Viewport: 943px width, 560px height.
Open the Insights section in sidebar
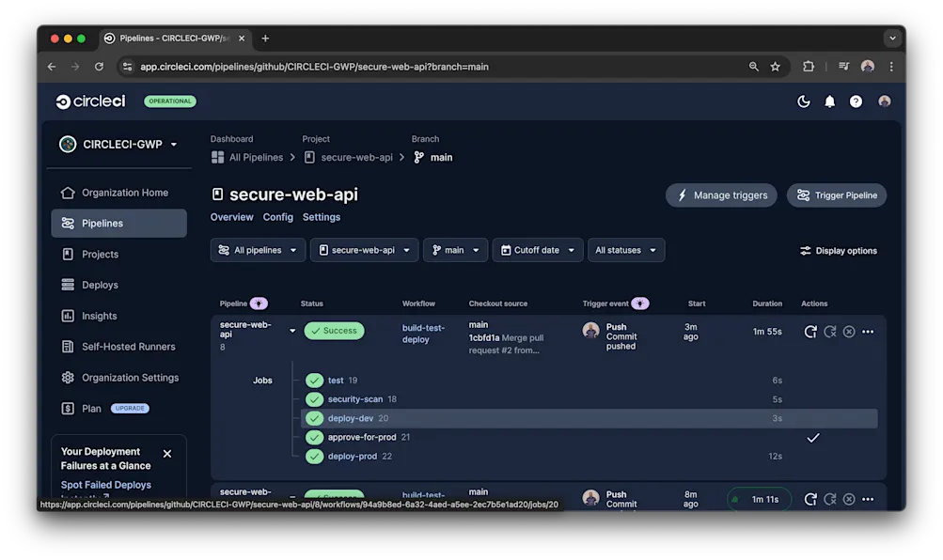tap(100, 315)
